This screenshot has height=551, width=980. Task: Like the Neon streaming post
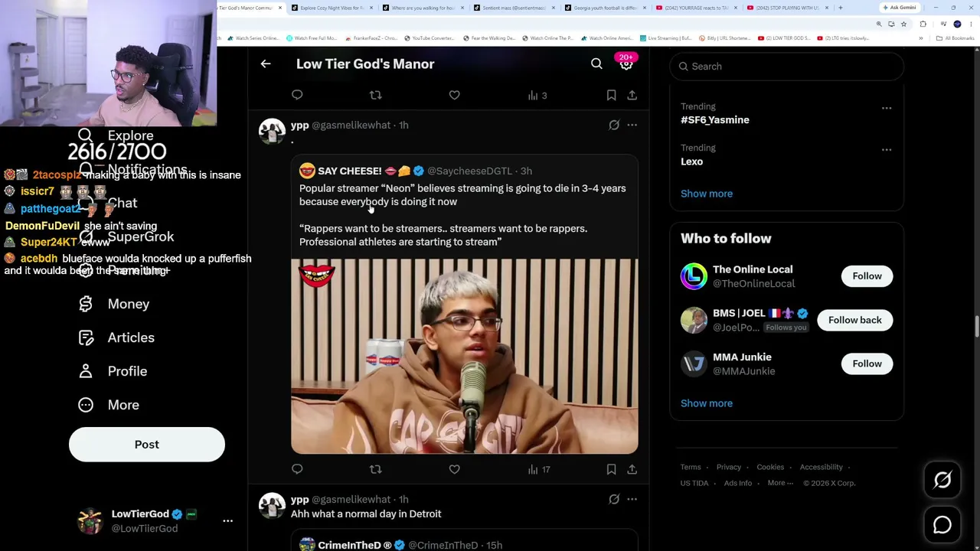455,469
